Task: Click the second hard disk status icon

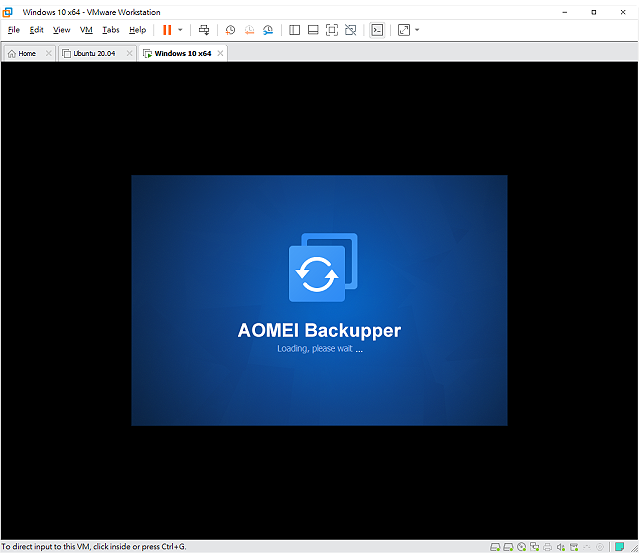Action: (x=508, y=547)
